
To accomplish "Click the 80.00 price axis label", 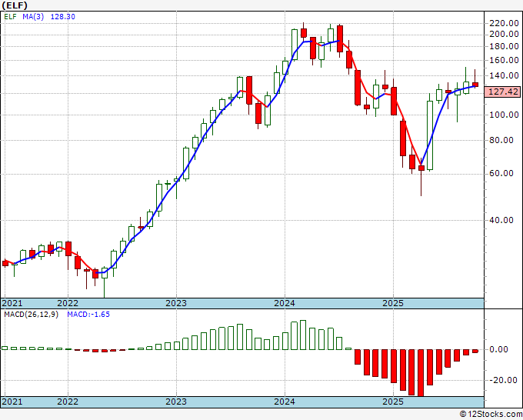I will 501,140.
